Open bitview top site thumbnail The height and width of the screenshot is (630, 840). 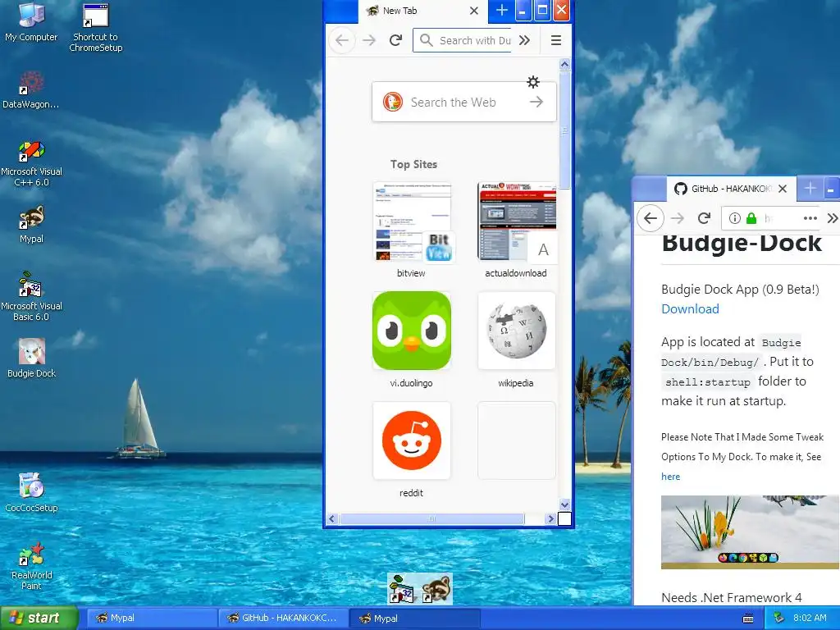tap(412, 222)
